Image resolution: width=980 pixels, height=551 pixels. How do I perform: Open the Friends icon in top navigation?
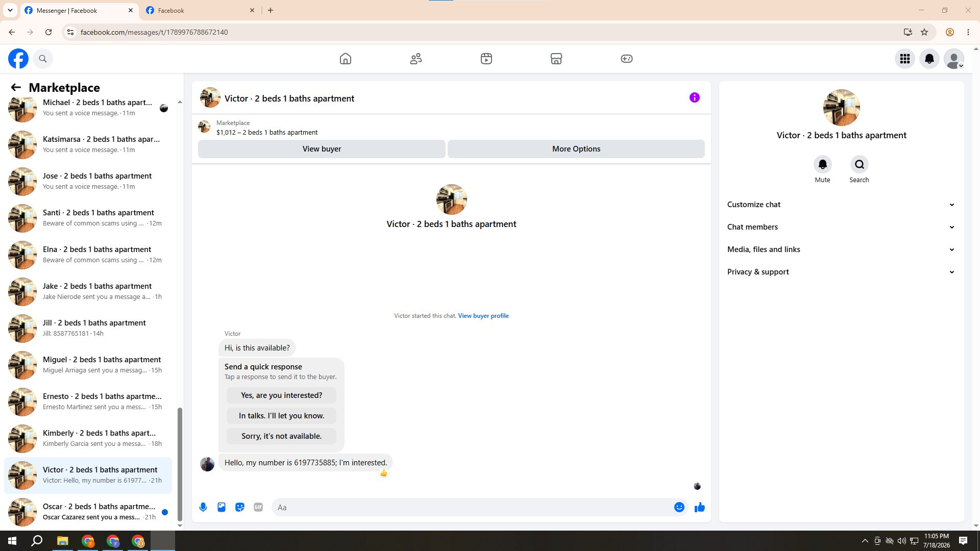point(416,59)
